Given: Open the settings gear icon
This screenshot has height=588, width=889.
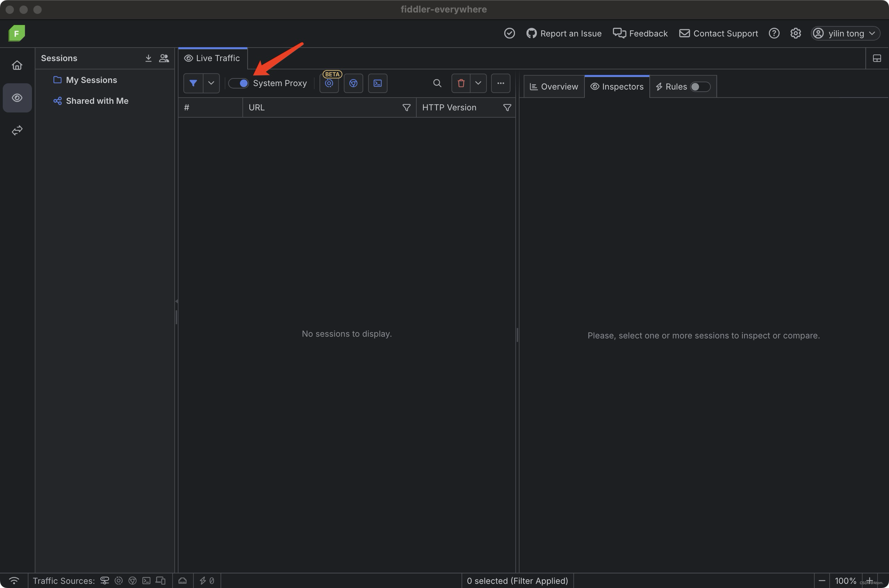Looking at the screenshot, I should (x=795, y=33).
